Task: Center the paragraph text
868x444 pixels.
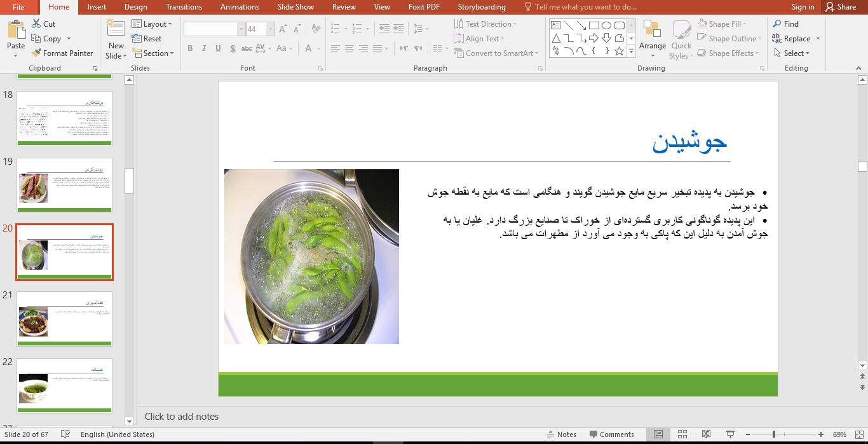Action: click(349, 48)
